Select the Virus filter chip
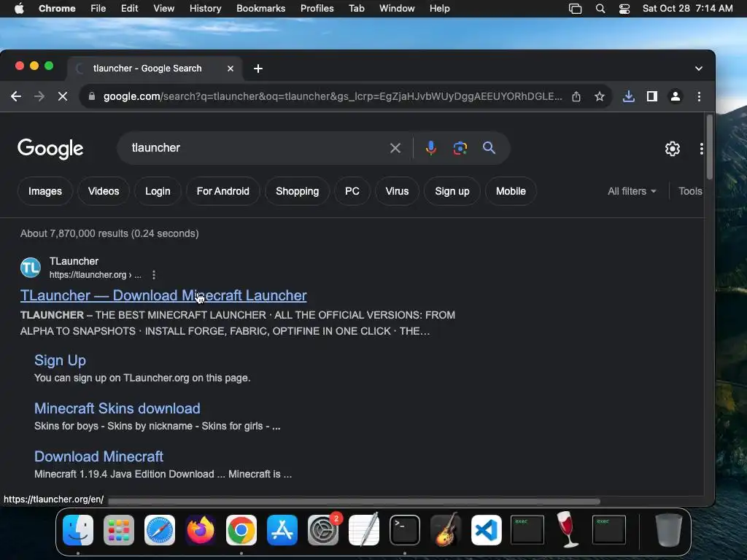 point(397,192)
